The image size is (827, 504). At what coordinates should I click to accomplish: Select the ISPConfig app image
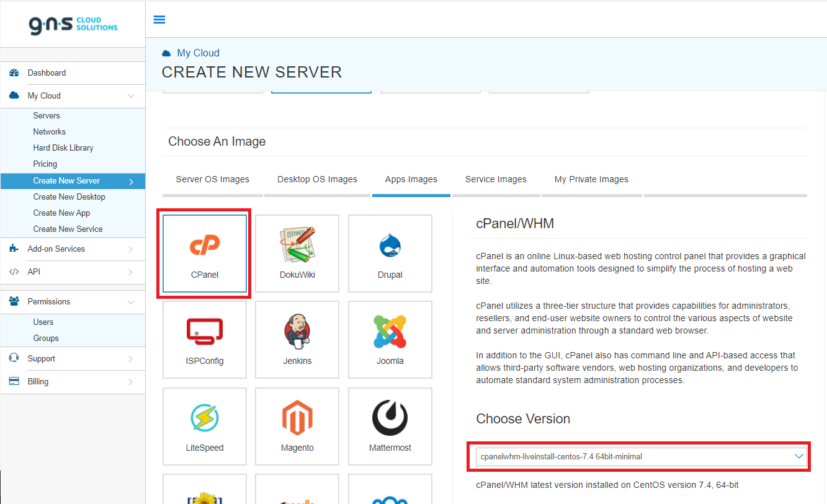tap(205, 340)
